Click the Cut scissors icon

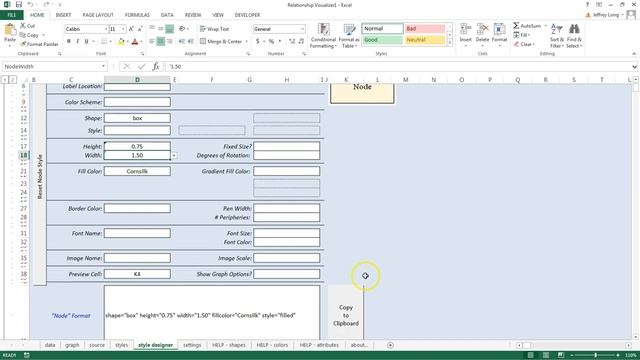23,26
